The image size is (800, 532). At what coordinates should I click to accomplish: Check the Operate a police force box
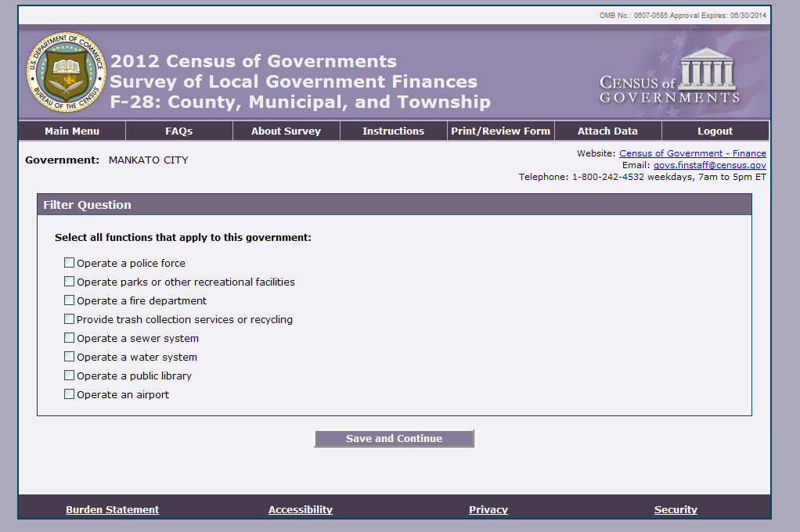click(70, 263)
